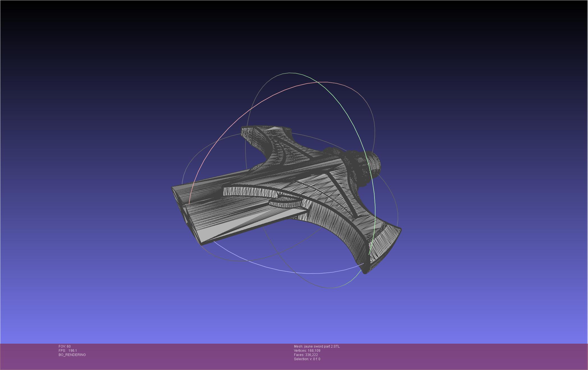Screen dimensions: 588x370
Task: Click the Vertices: 168,109 count
Action: click(307, 351)
